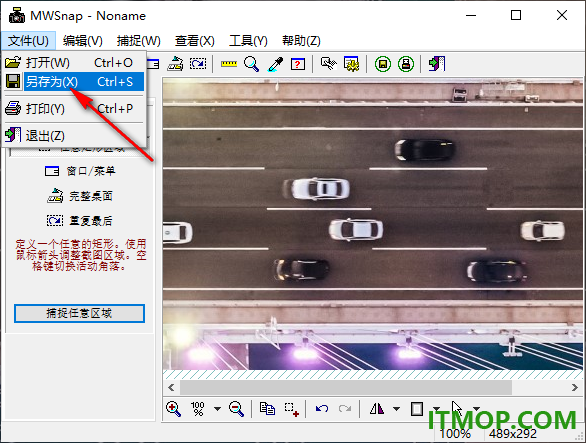This screenshot has height=443, width=586.
Task: Set zoom to 100% icon
Action: click(x=197, y=409)
